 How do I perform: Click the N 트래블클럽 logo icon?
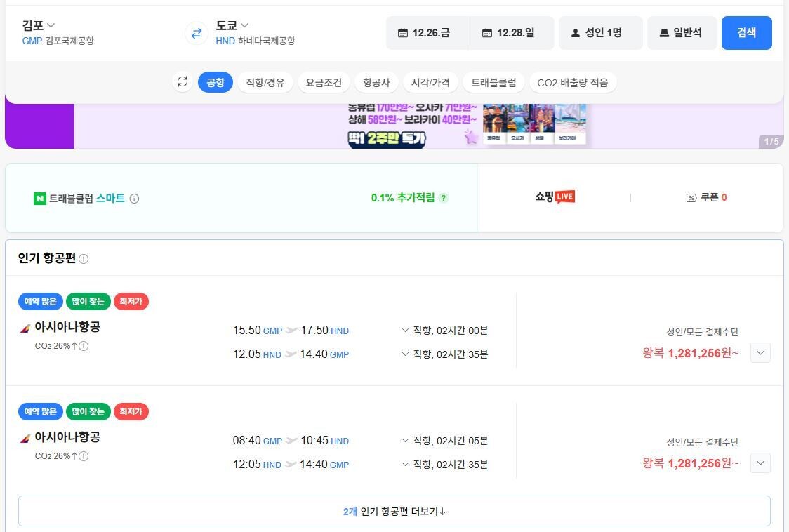click(40, 199)
